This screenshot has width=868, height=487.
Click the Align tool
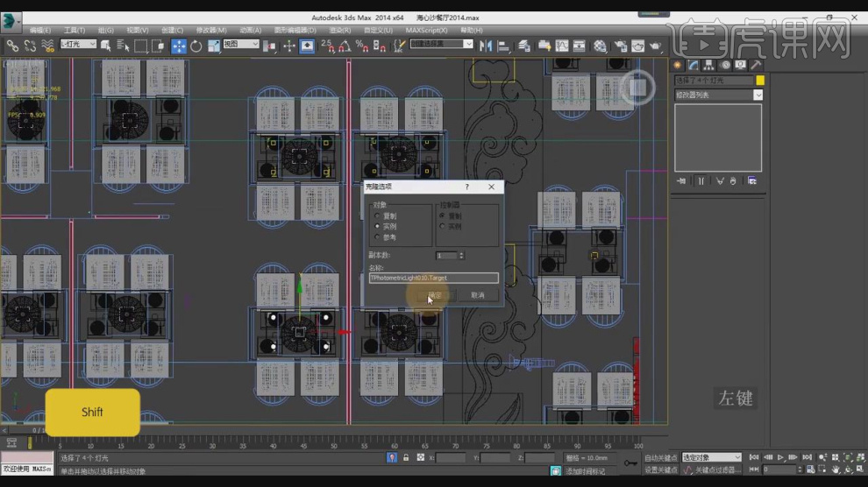[503, 46]
